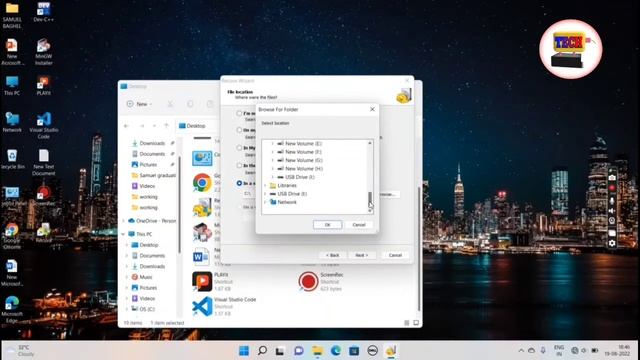640x360 pixels.
Task: Click the Explorer Up arrow navigation button
Action: click(166, 126)
